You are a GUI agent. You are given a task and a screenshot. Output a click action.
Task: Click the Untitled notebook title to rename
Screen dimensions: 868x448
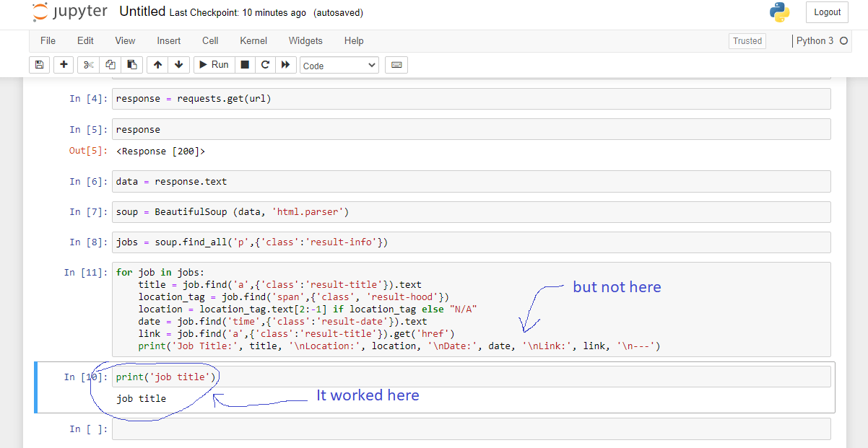click(x=142, y=11)
